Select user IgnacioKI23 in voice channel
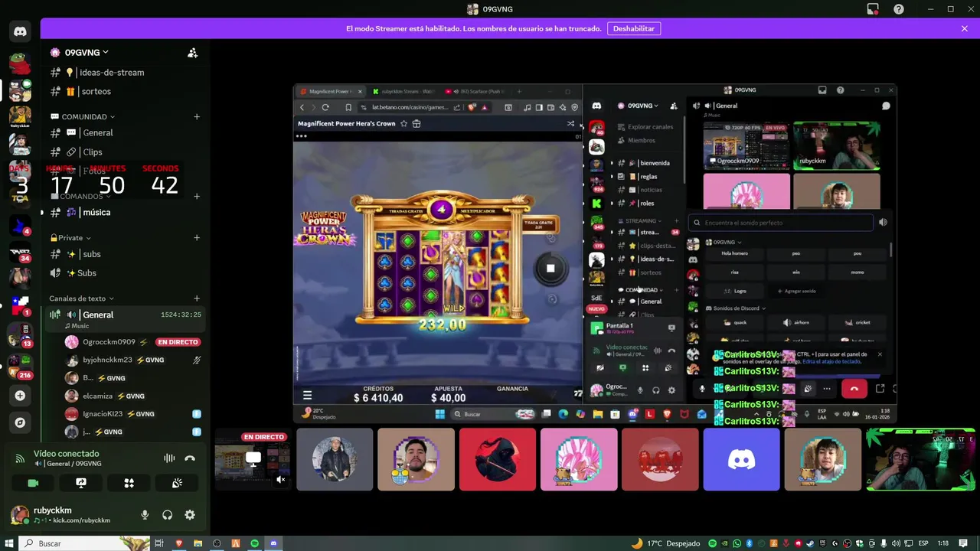 pos(103,414)
